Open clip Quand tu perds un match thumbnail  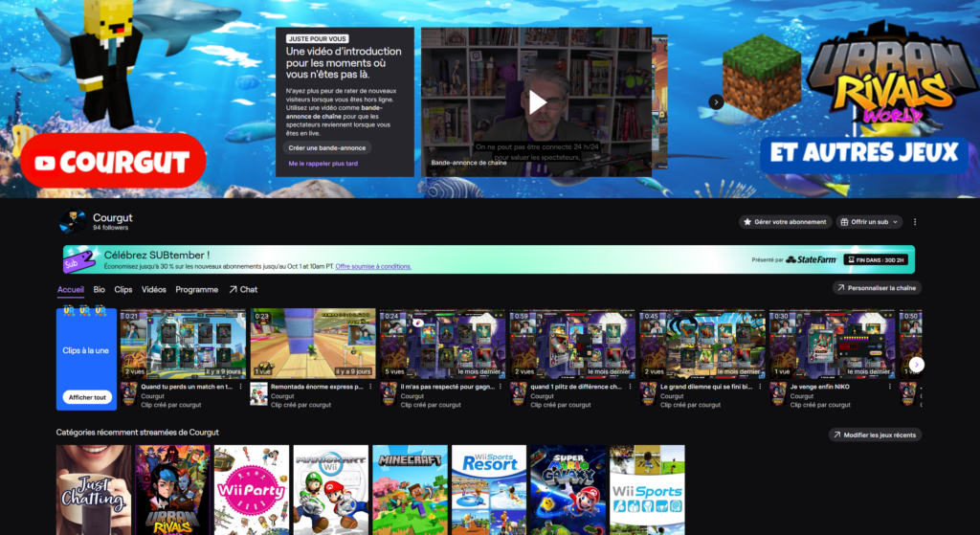[183, 344]
